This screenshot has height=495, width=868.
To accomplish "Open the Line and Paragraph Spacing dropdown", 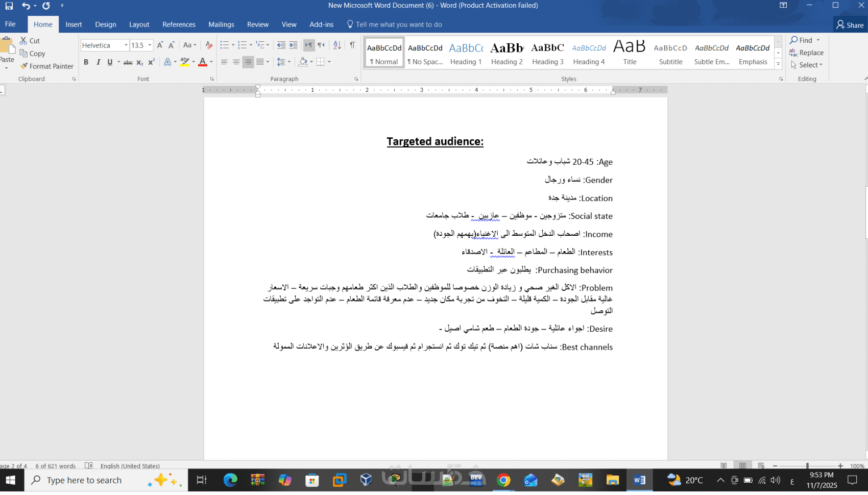I will pyautogui.click(x=283, y=62).
